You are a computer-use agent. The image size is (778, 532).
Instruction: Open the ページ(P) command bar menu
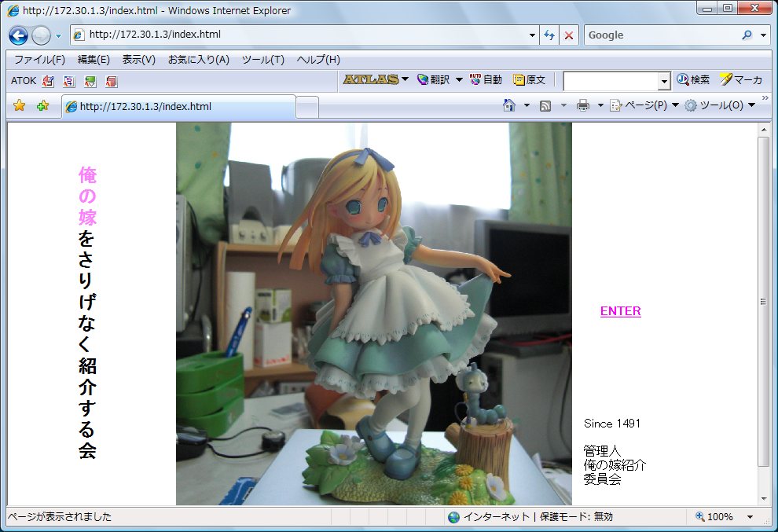pos(644,105)
